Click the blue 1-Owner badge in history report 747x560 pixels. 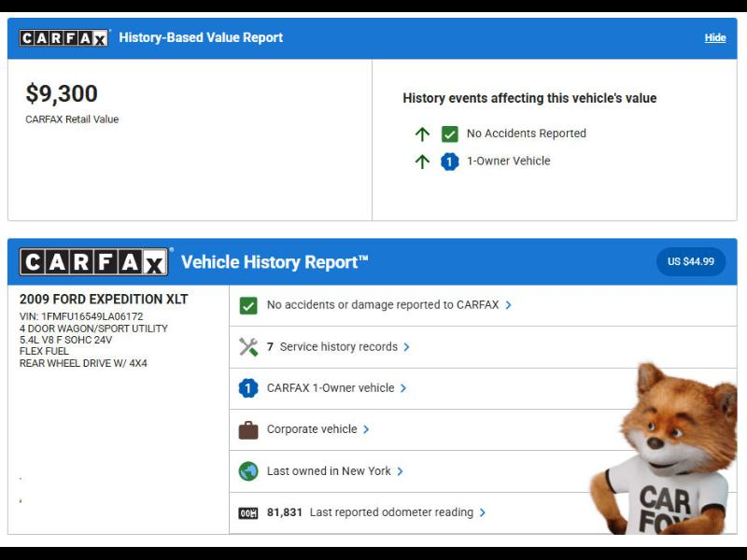pyautogui.click(x=248, y=388)
